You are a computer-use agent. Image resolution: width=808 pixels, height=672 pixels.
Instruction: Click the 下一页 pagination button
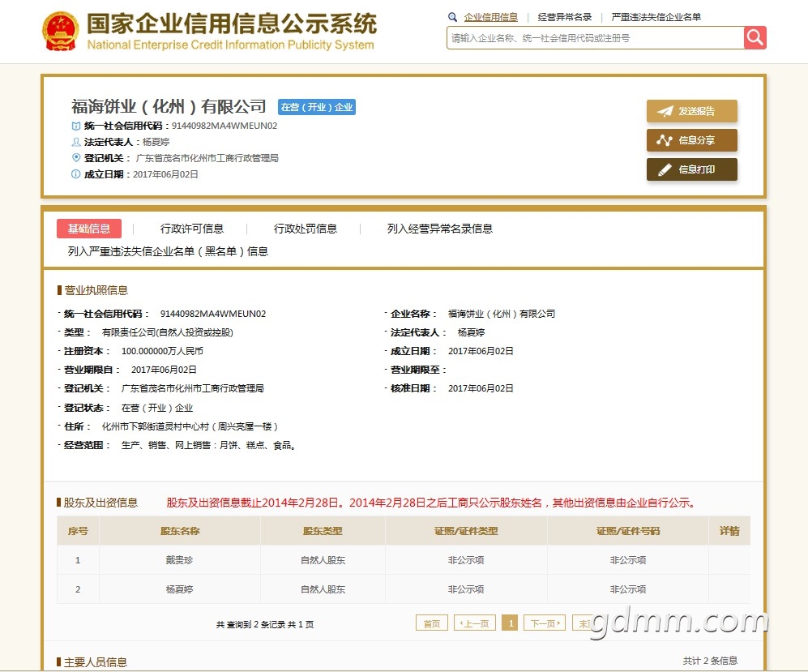click(x=545, y=623)
